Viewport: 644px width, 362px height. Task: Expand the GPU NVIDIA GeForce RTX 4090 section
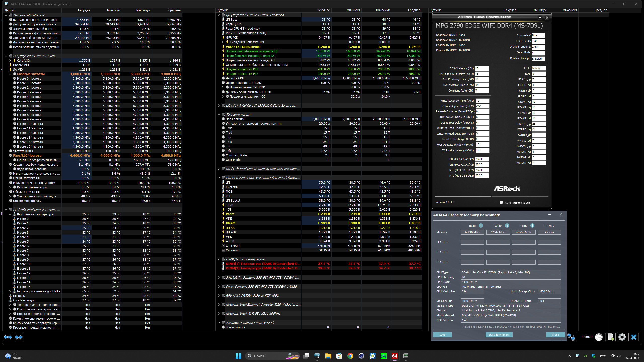tap(219, 296)
